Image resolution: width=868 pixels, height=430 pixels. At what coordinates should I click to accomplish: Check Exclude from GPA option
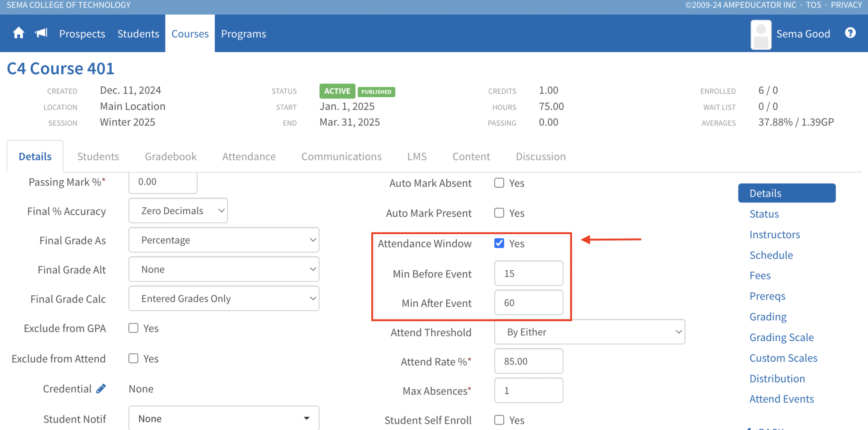(133, 328)
